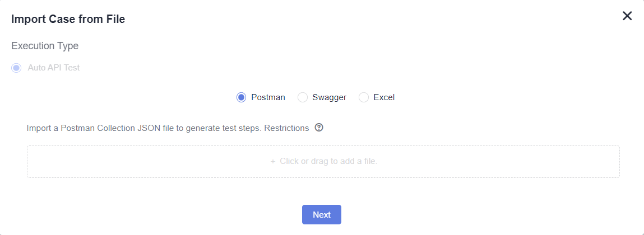Switch import format via Swagger label
Screen dimensions: 644x235
coord(330,97)
